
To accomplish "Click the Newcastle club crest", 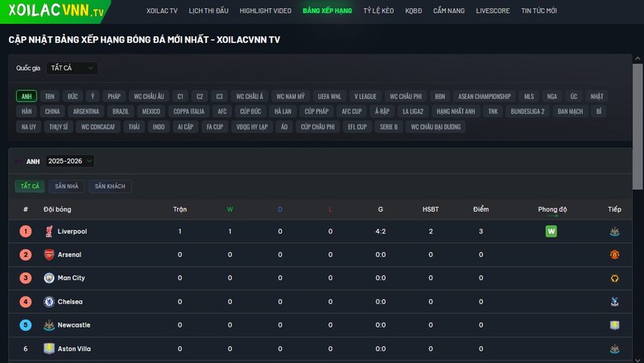I will [x=49, y=325].
